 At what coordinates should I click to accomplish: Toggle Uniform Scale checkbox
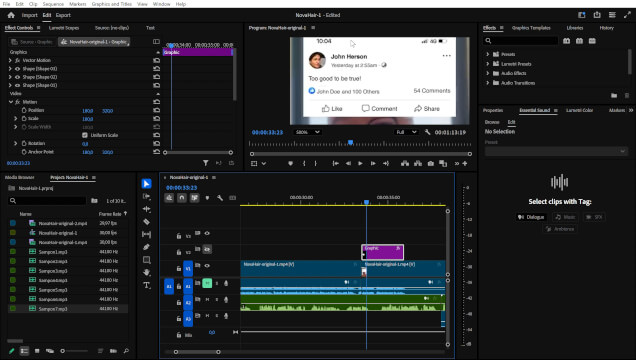point(85,135)
